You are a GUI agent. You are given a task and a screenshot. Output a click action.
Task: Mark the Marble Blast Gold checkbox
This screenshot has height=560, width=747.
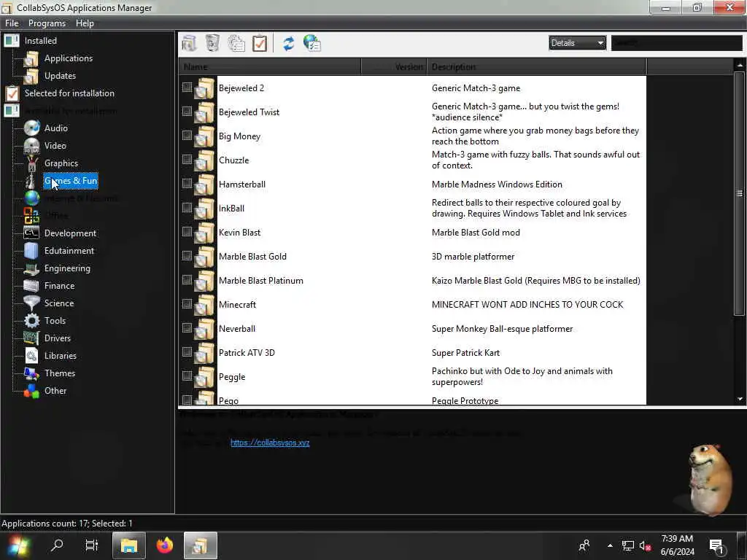(x=187, y=255)
